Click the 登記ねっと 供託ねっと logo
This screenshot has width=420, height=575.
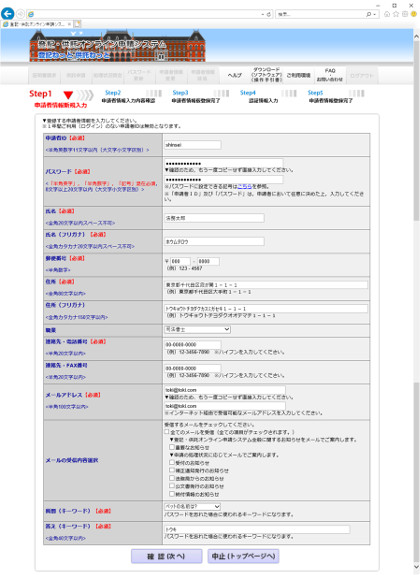click(74, 56)
